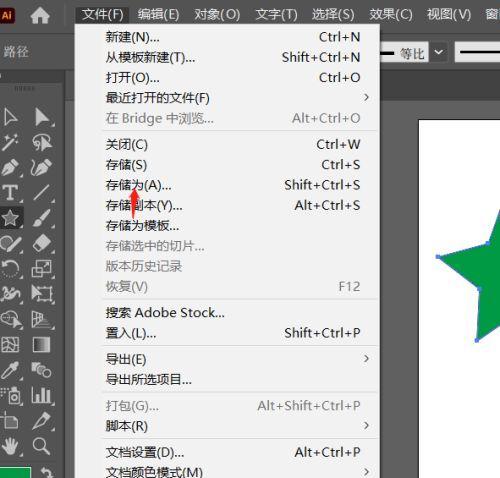The width and height of the screenshot is (500, 478).
Task: Select the Eyedropper tool
Action: (10, 370)
